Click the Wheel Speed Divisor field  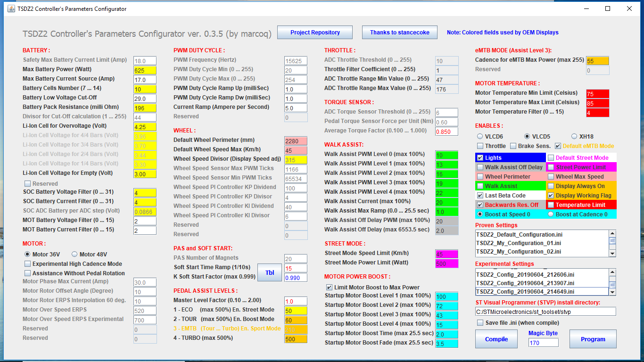[x=296, y=160]
